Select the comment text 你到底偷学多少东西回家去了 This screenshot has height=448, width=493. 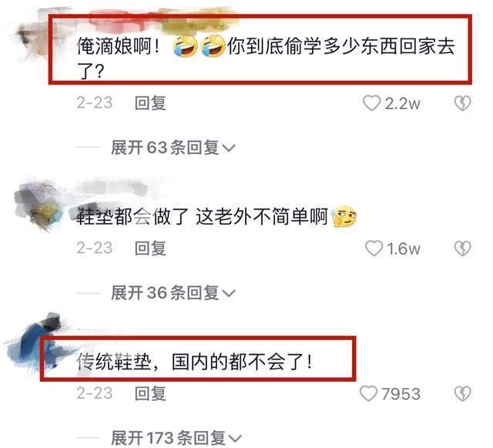point(266,59)
